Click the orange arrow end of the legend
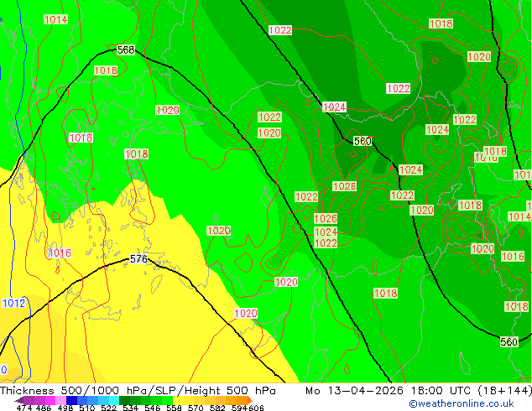Image resolution: width=532 pixels, height=411 pixels. pos(250,400)
